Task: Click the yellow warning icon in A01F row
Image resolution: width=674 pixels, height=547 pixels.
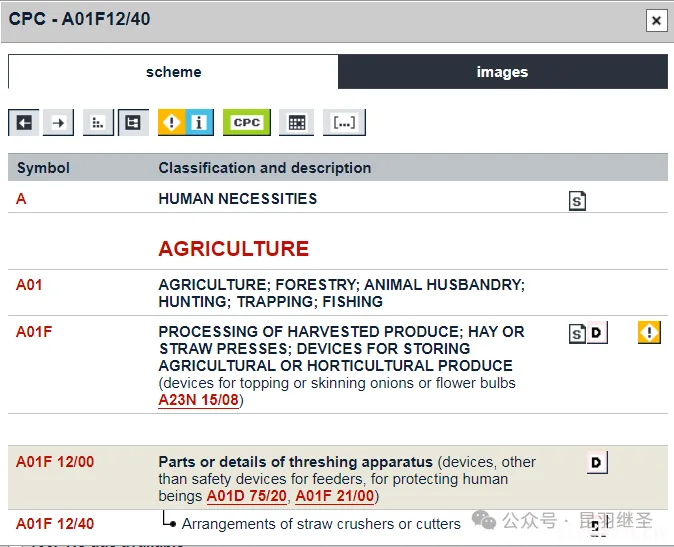Action: click(x=649, y=332)
